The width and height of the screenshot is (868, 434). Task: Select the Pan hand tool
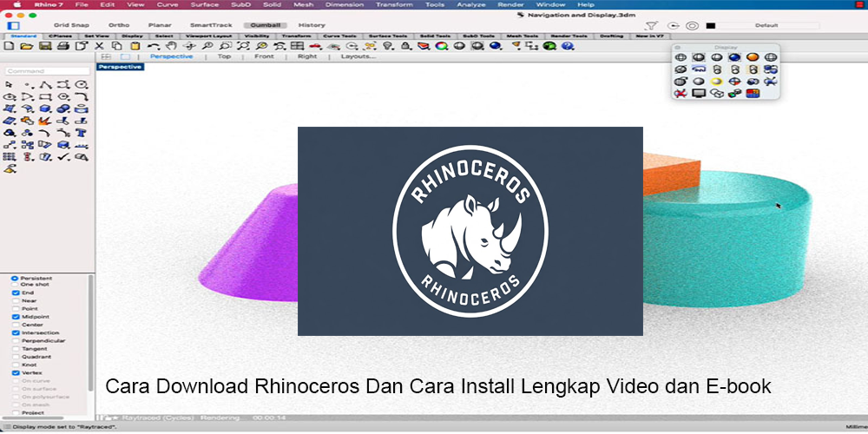171,46
